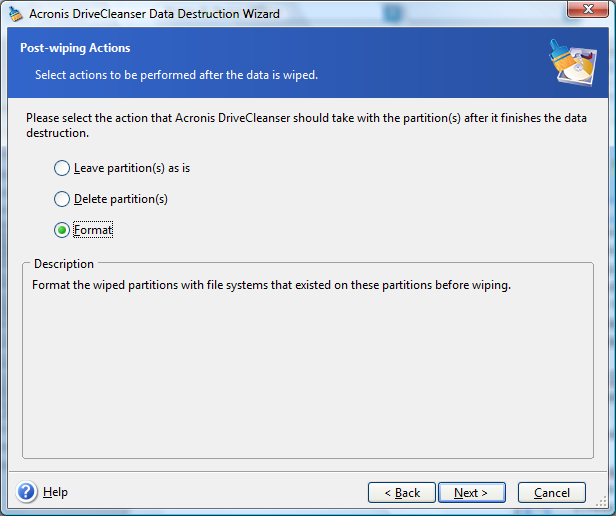Choose the Delete partition(s) radio button
The width and height of the screenshot is (616, 516).
coord(62,199)
